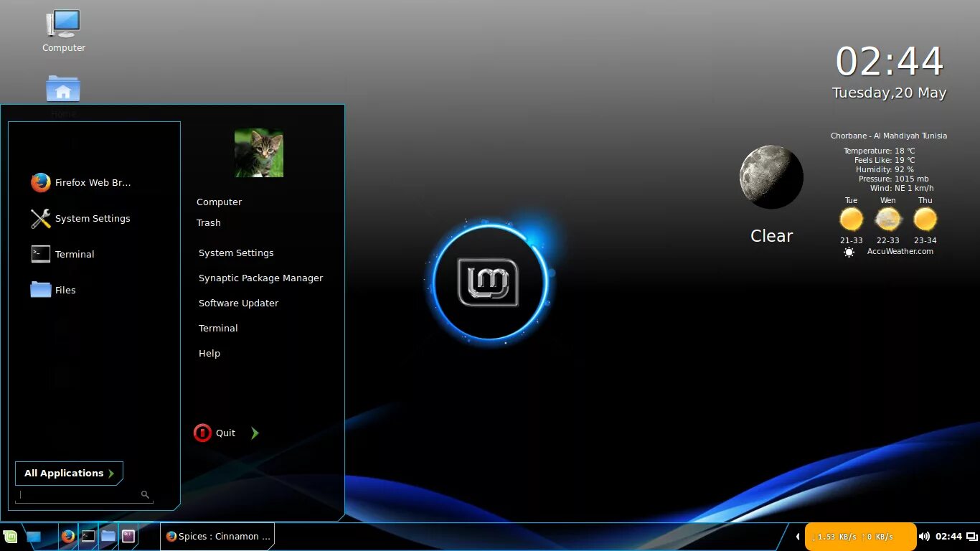This screenshot has height=551, width=980.
Task: Click the moon weather icon
Action: [x=771, y=177]
